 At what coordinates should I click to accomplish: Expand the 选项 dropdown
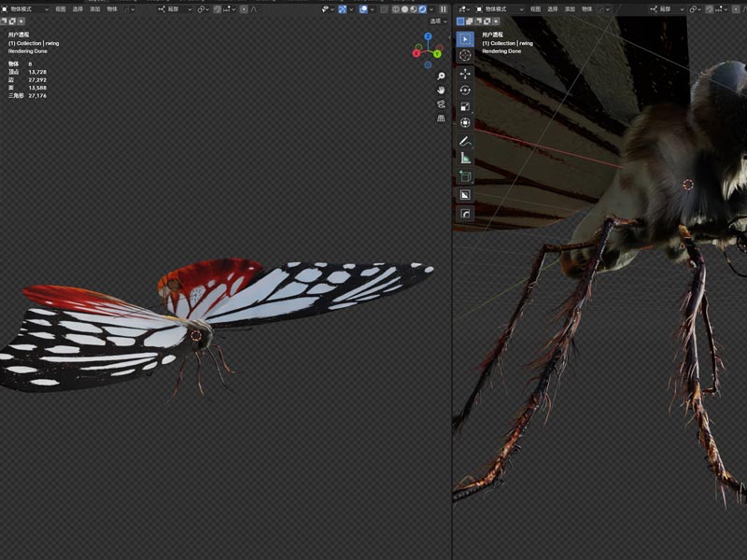[x=439, y=21]
